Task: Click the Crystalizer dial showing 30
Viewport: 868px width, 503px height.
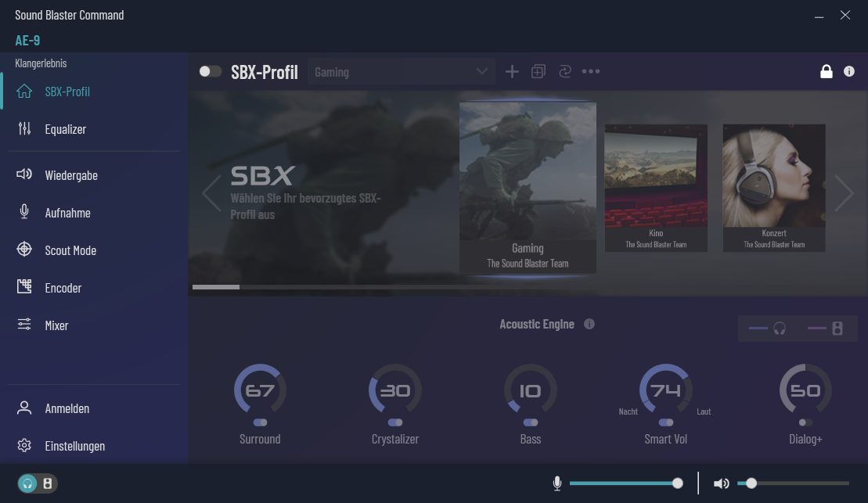Action: point(394,390)
